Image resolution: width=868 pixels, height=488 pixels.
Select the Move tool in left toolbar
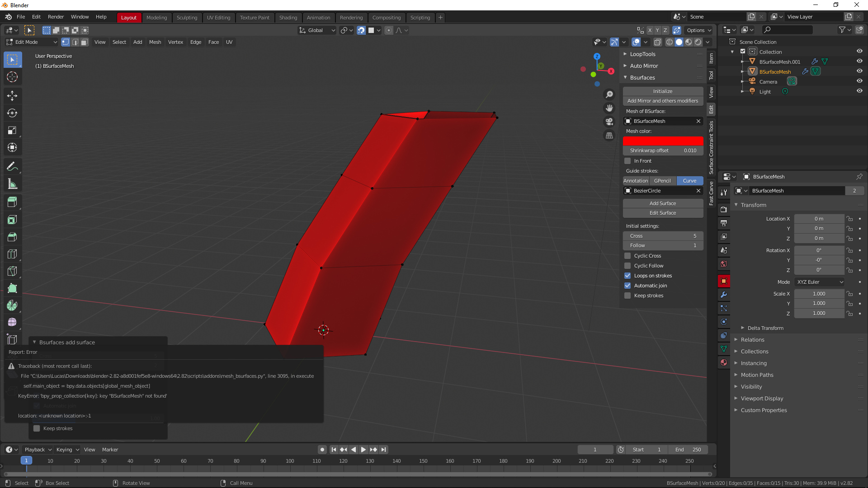click(x=12, y=95)
